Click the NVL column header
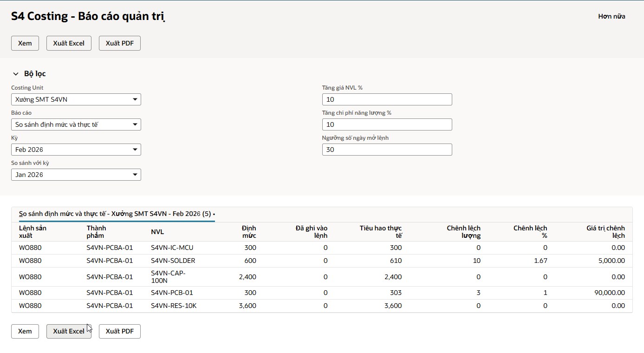The height and width of the screenshot is (353, 644). point(157,232)
